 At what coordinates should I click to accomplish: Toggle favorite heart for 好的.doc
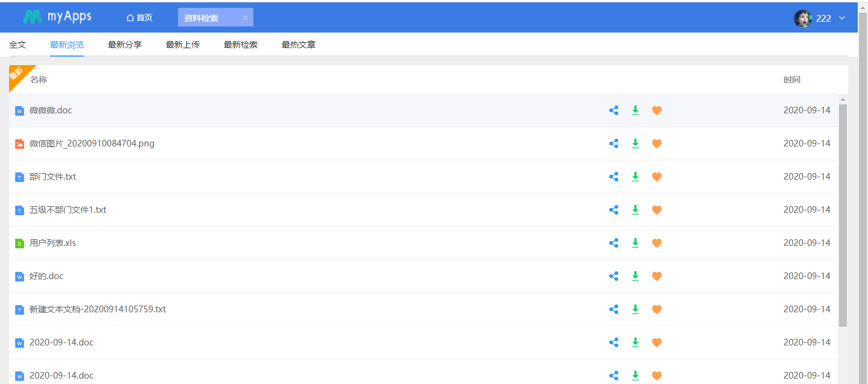pyautogui.click(x=657, y=276)
